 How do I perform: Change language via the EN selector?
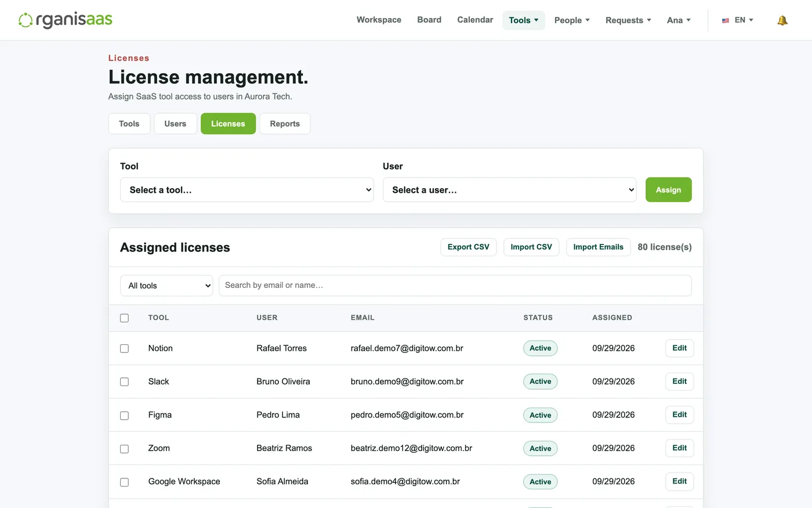click(738, 20)
